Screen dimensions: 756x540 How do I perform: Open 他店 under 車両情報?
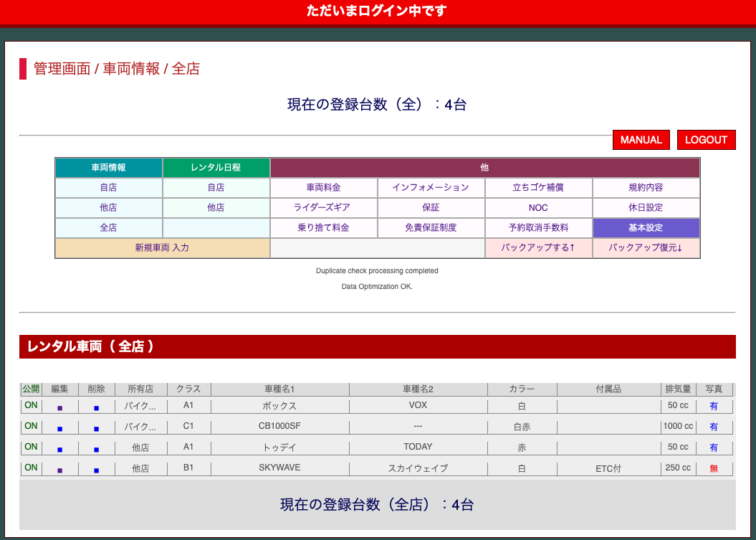pos(108,208)
